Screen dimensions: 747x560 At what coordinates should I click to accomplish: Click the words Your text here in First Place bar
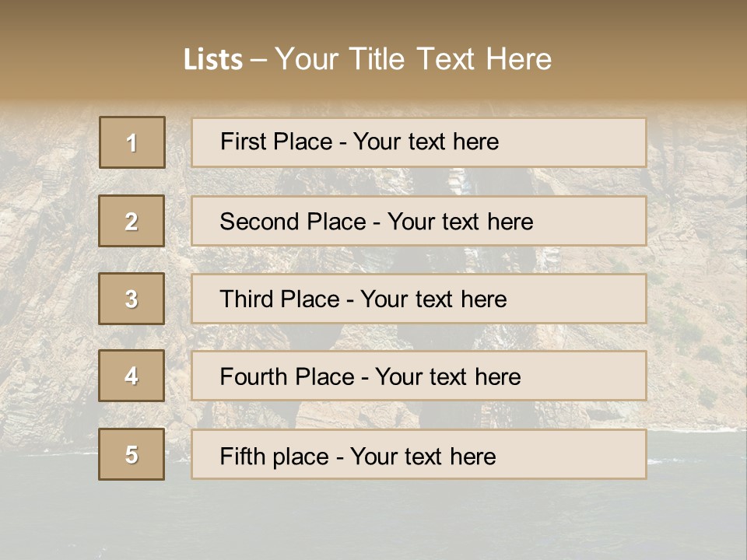[426, 142]
